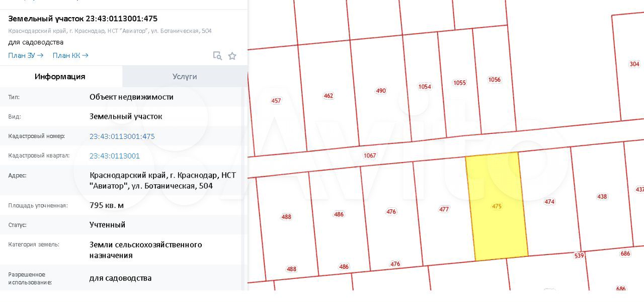Open the План КК link

70,55
